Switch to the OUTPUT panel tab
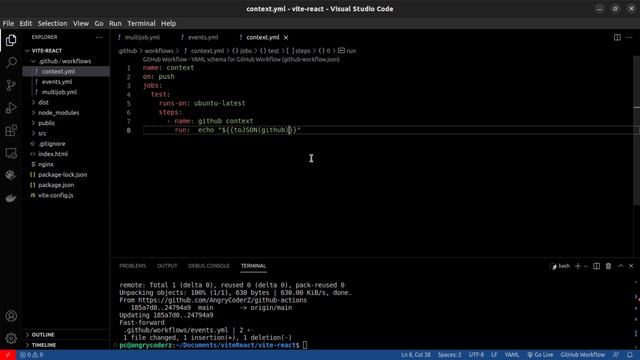 click(x=167, y=266)
